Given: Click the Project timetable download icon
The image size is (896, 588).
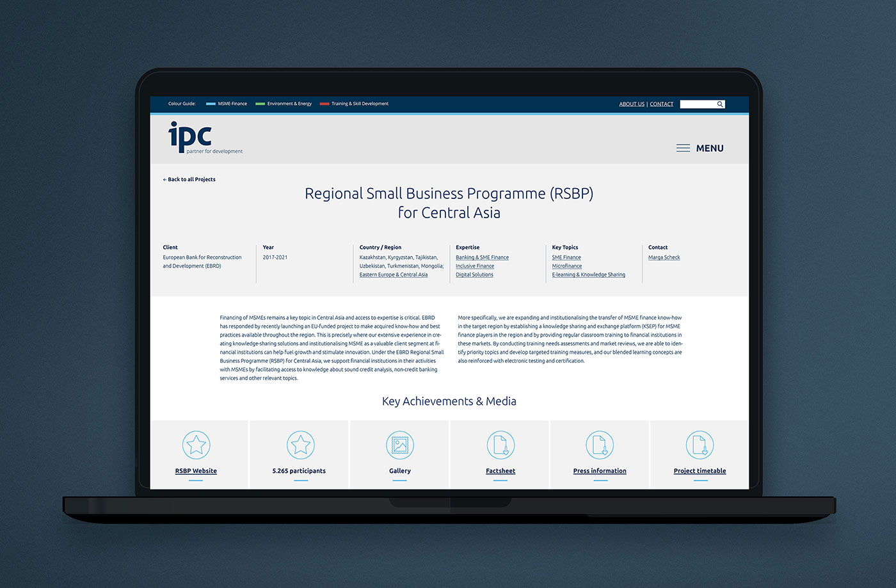Looking at the screenshot, I should coord(700,445).
